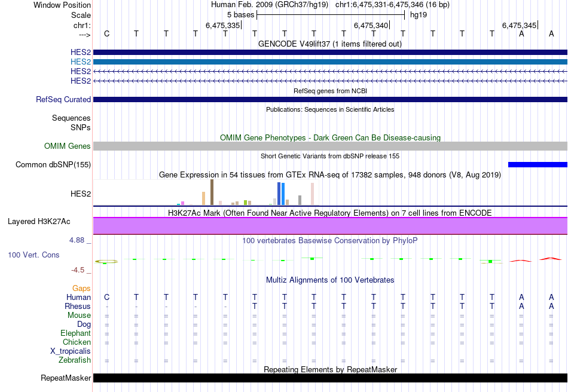Viewport: 568px width, 392px height.
Task: Click the 4.88 PhyloP upper value
Action: (77, 240)
